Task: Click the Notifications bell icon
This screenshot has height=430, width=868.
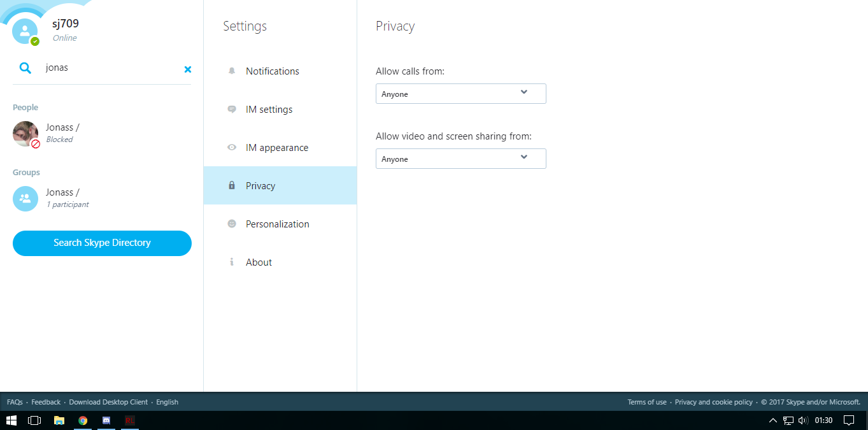Action: (x=232, y=71)
